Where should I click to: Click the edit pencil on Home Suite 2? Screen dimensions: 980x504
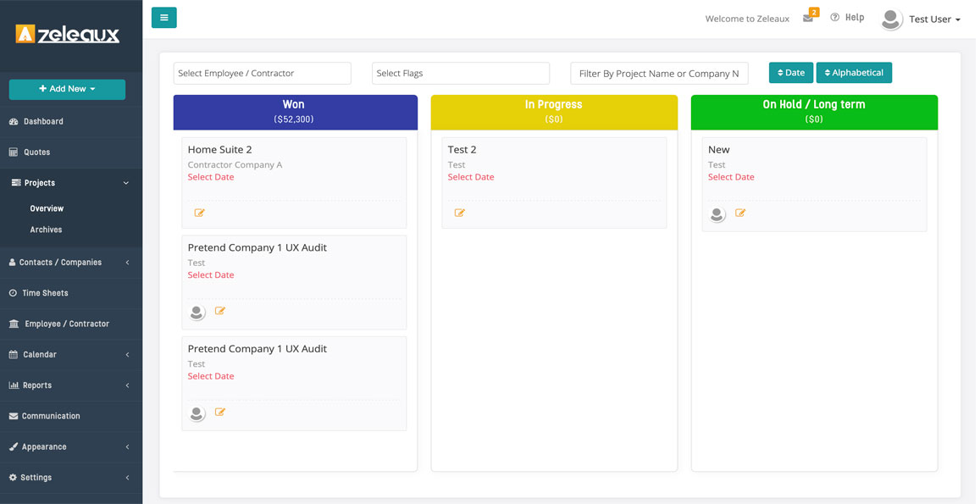pos(200,213)
